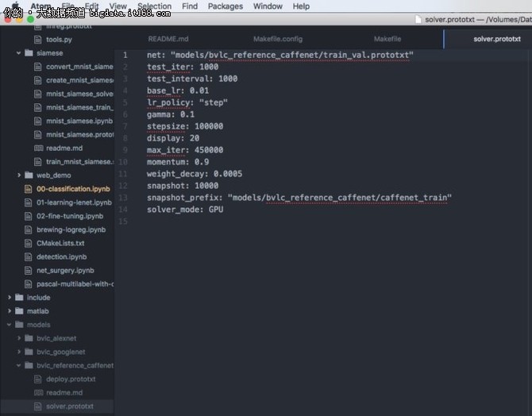Open the Window menu
532x416 pixels.
[268, 6]
